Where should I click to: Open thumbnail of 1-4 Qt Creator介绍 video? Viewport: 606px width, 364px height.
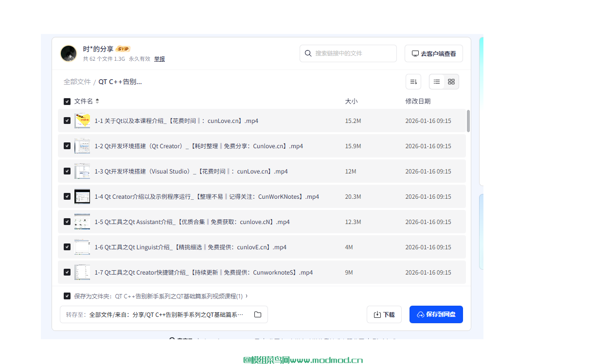coord(82,196)
